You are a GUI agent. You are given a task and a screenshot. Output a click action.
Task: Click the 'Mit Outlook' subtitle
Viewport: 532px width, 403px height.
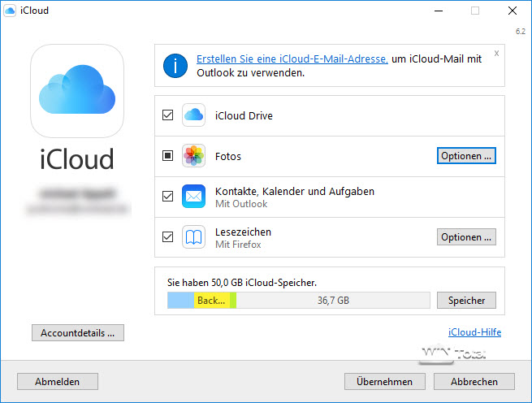(x=241, y=204)
